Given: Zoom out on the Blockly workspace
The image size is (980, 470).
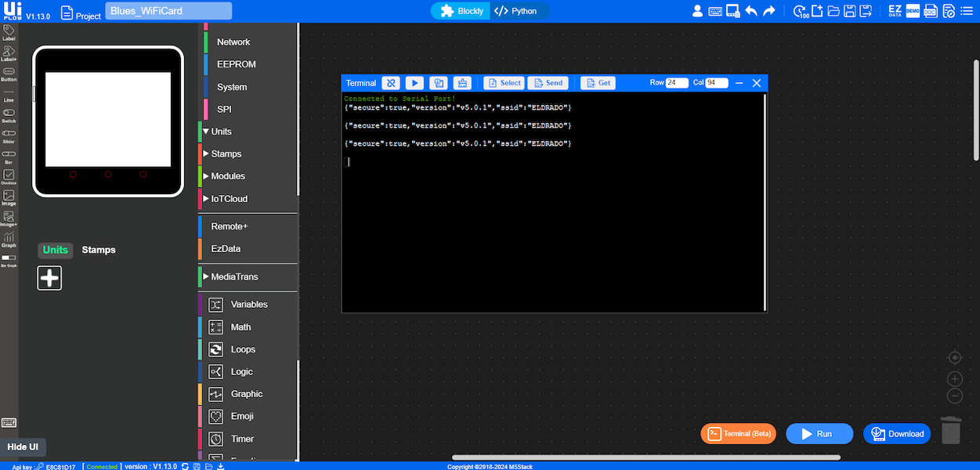Looking at the screenshot, I should point(954,396).
